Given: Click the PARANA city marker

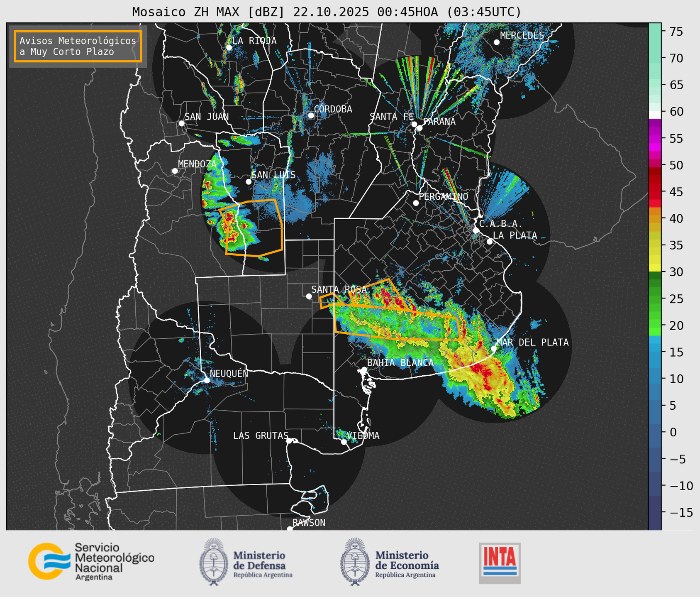Looking at the screenshot, I should pyautogui.click(x=420, y=128).
